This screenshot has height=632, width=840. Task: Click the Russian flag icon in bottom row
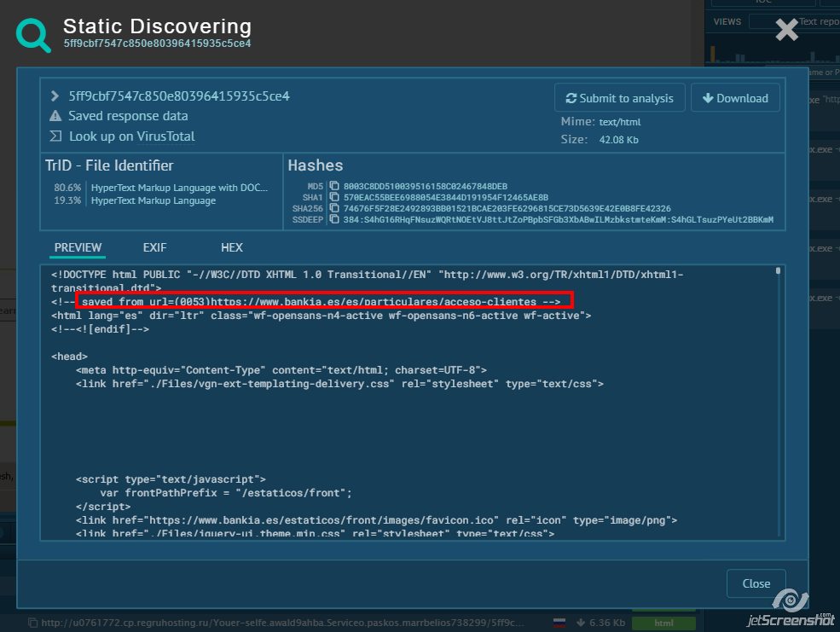click(559, 623)
